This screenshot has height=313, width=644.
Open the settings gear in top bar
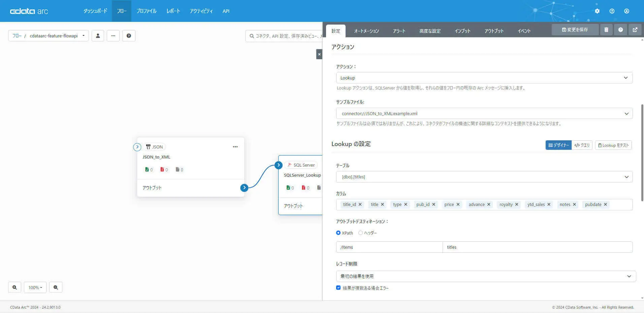pos(597,11)
